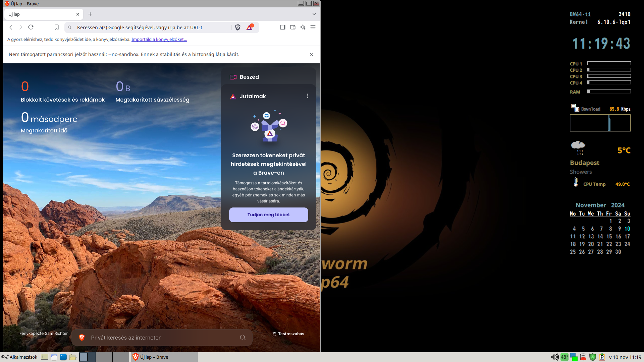Click the show desktop icon in taskbar
The image size is (644, 362).
tap(45, 357)
